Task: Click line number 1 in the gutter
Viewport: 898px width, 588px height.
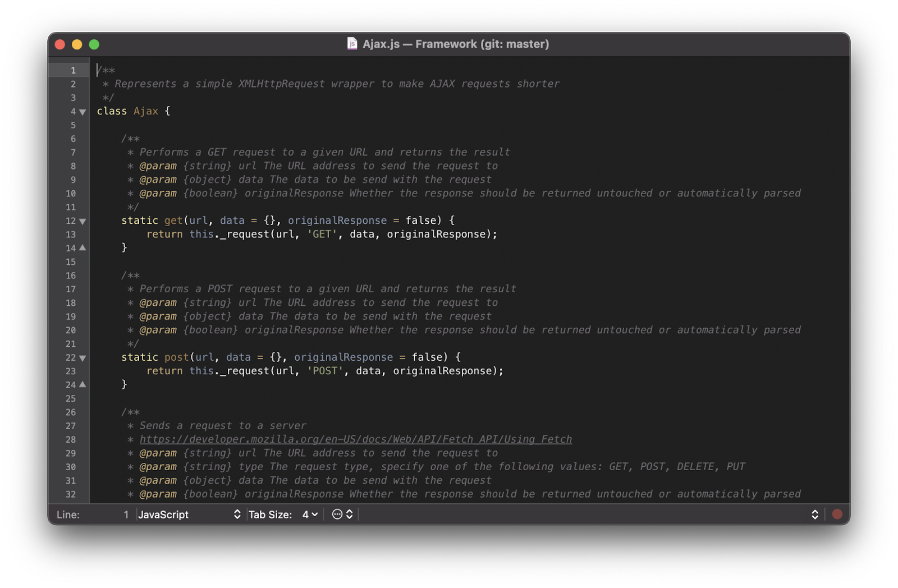Action: click(73, 71)
